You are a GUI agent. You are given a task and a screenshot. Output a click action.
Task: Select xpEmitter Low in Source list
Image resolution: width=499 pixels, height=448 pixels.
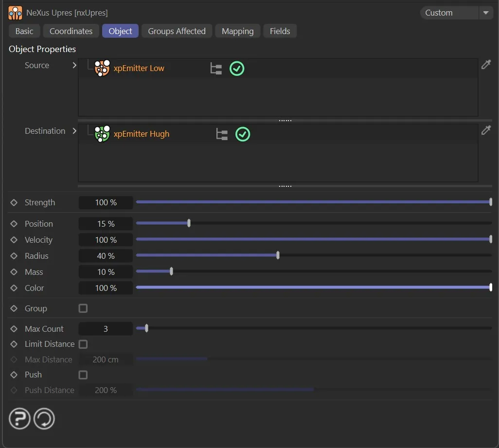point(139,69)
